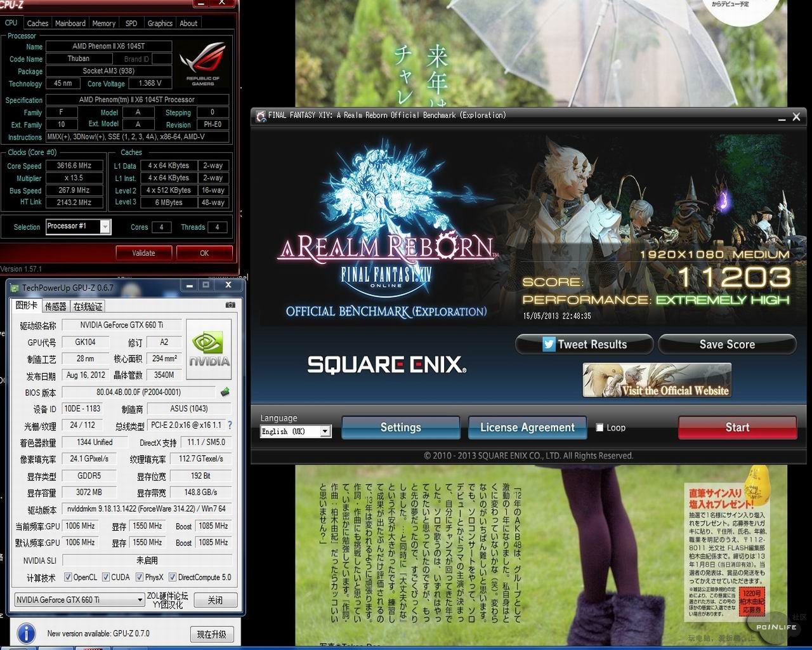
Task: Switch to SPD tab in CPU-Z
Action: 131,23
